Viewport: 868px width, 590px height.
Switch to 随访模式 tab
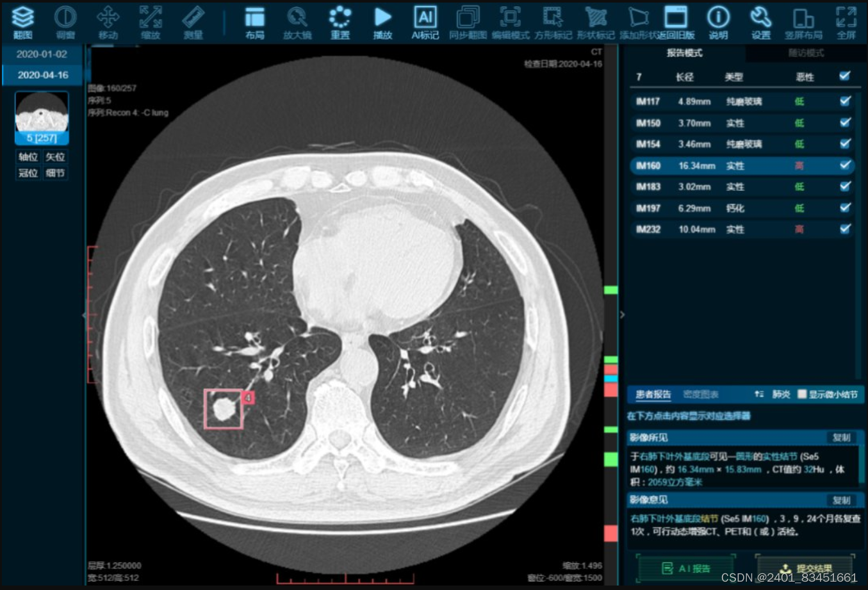[806, 53]
